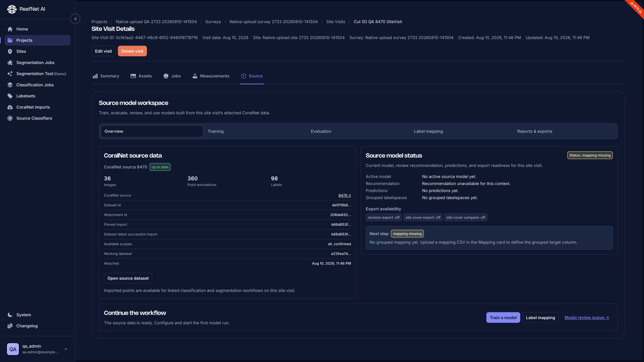Click the Segmentation Jobs puzzle icon

pyautogui.click(x=10, y=63)
